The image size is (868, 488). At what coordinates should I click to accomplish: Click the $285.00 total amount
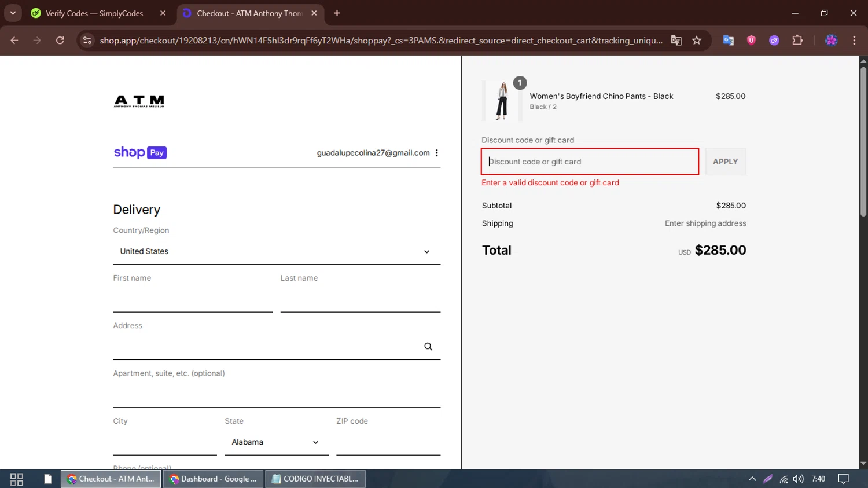click(720, 250)
